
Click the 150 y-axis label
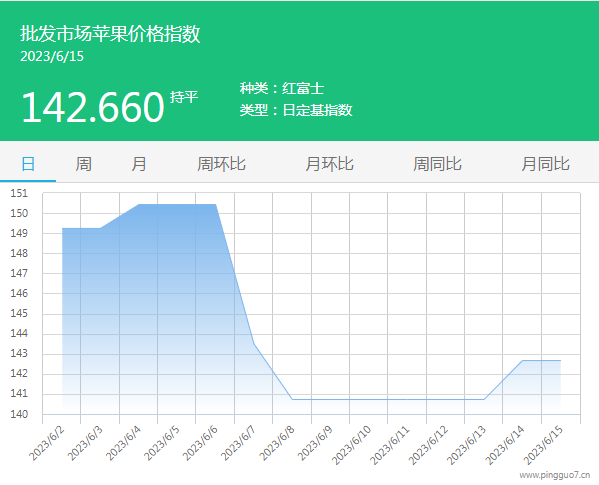coord(19,213)
